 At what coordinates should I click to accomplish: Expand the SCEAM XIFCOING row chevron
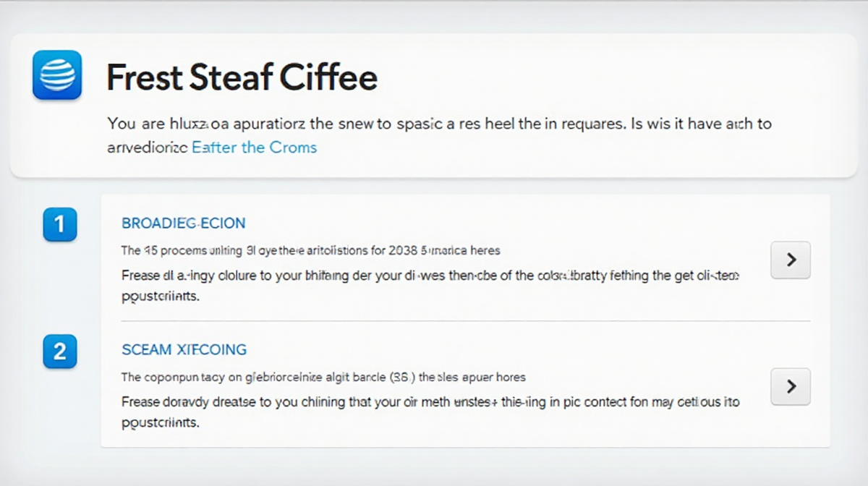click(x=791, y=386)
